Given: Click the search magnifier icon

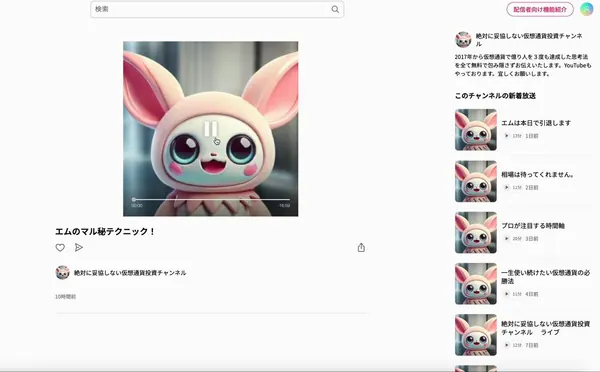Looking at the screenshot, I should click(x=335, y=9).
